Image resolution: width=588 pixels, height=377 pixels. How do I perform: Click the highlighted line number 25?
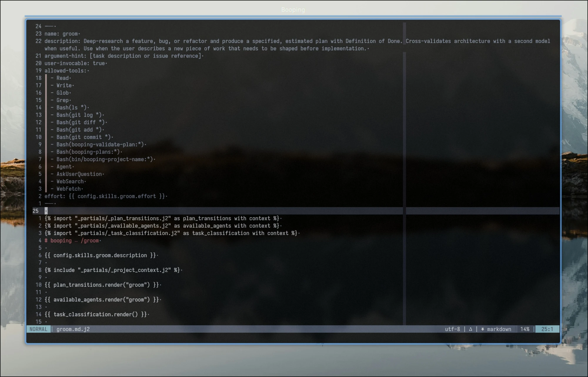click(x=36, y=211)
